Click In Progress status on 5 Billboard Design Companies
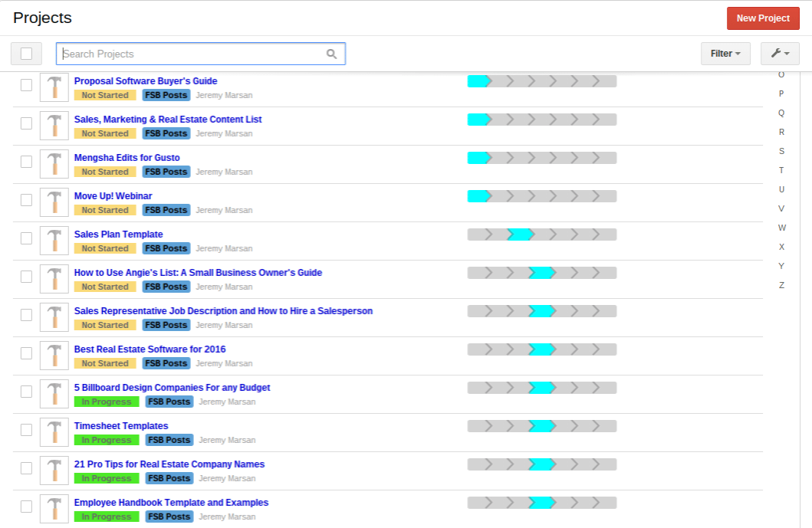The height and width of the screenshot is (528, 812). (107, 402)
